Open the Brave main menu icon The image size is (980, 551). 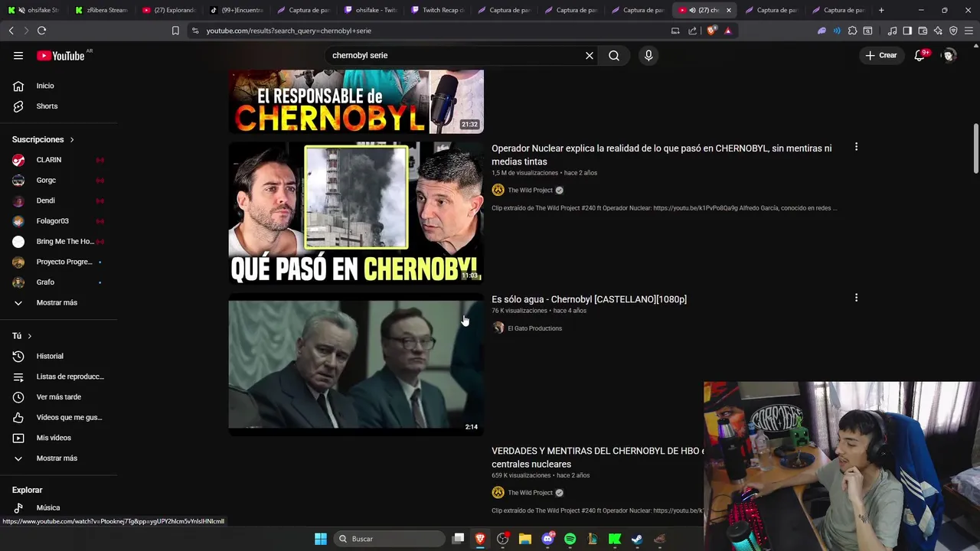pyautogui.click(x=969, y=31)
